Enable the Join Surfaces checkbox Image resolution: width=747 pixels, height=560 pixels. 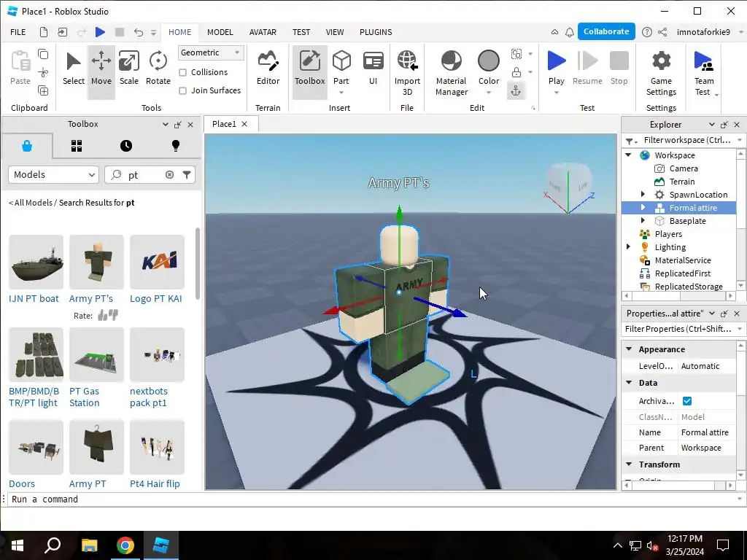click(x=182, y=90)
